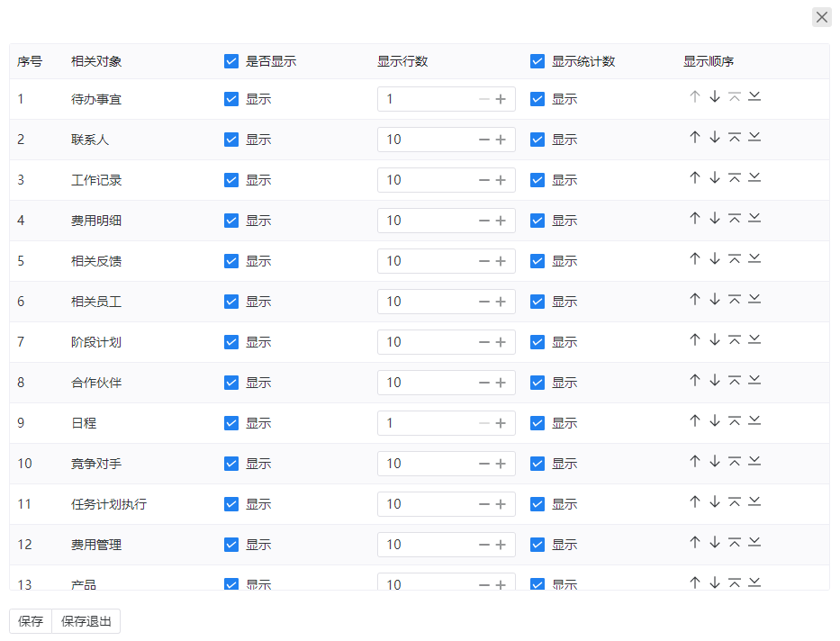Close the dialog with the X button

[821, 17]
